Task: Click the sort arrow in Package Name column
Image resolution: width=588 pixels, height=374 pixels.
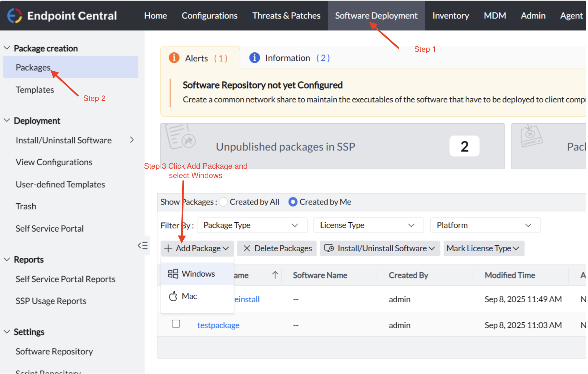Action: tap(275, 275)
